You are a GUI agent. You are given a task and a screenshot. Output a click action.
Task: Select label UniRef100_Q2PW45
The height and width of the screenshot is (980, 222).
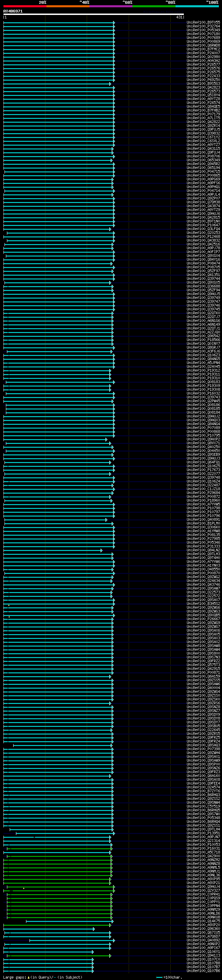coord(203,401)
